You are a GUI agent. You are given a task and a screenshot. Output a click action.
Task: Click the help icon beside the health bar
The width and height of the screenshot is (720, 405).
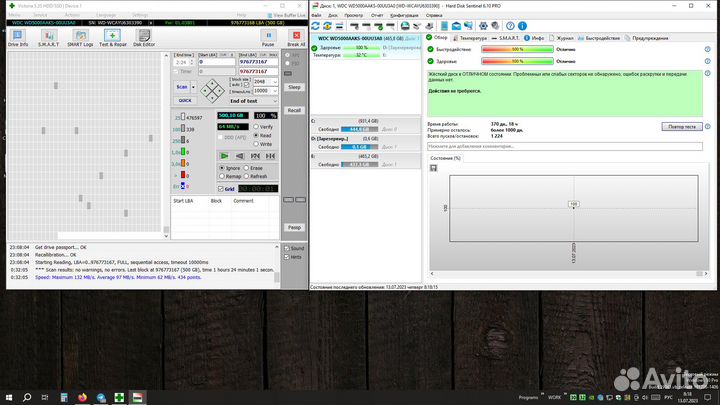point(708,61)
